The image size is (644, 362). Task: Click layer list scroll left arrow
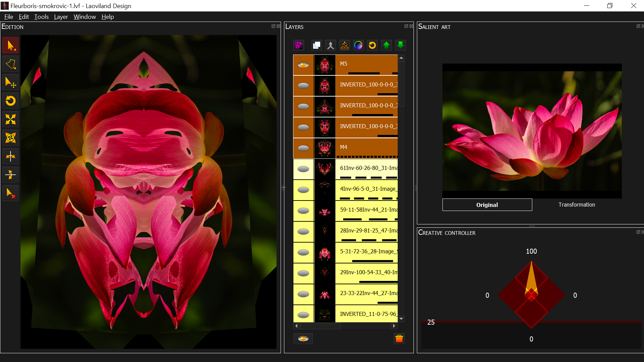pyautogui.click(x=296, y=326)
